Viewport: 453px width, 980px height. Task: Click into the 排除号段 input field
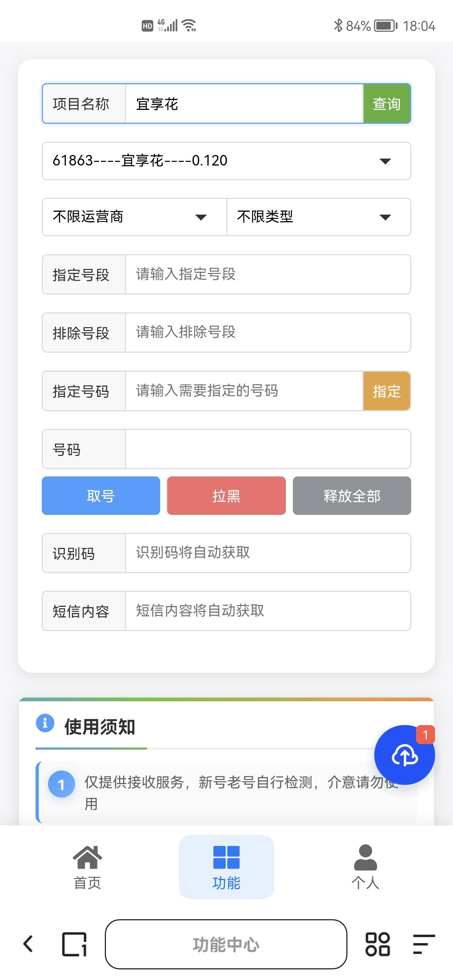point(268,333)
